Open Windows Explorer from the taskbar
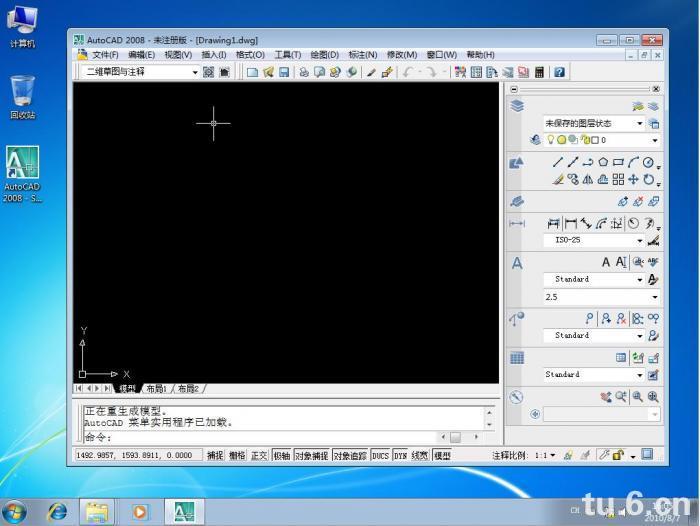This screenshot has height=526, width=700. click(x=97, y=511)
